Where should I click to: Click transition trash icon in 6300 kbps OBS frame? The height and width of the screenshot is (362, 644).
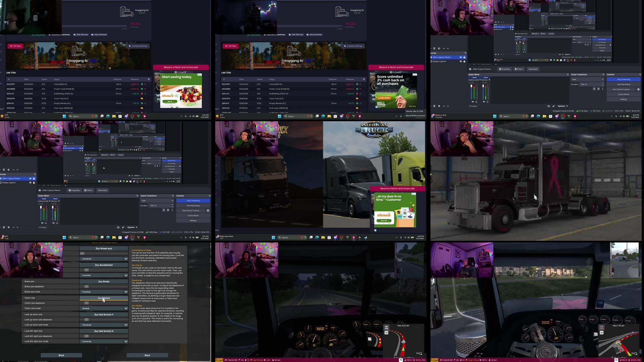(x=168, y=210)
